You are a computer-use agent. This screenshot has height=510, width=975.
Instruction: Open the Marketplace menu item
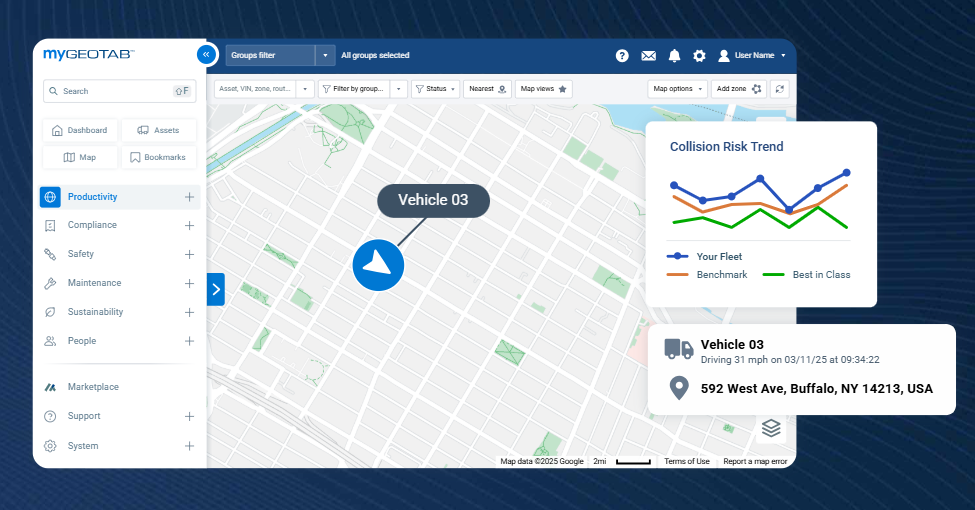(120, 387)
